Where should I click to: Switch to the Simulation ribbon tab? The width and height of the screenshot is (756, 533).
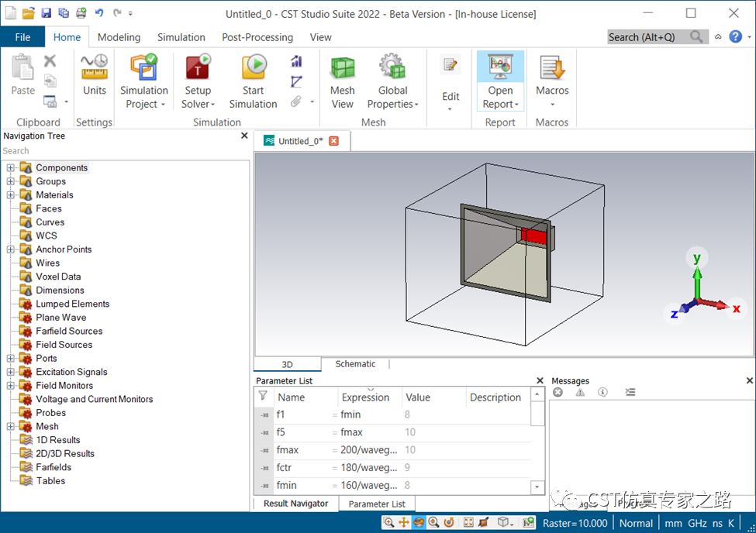pos(181,37)
